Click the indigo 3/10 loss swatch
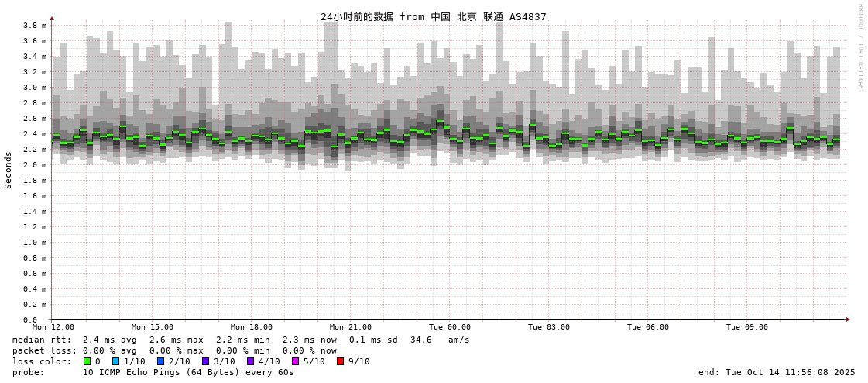This screenshot has height=383, width=868. point(205,361)
